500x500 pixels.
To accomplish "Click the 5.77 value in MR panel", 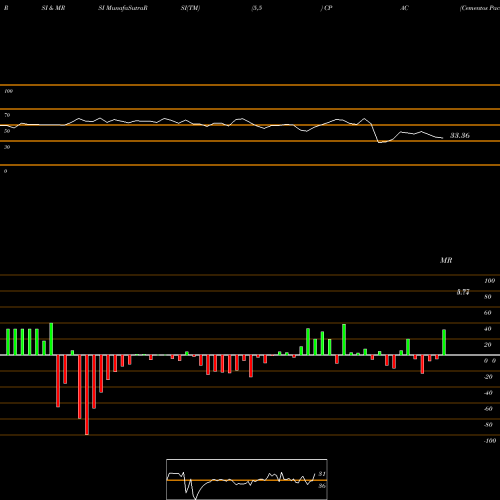I will (x=463, y=292).
